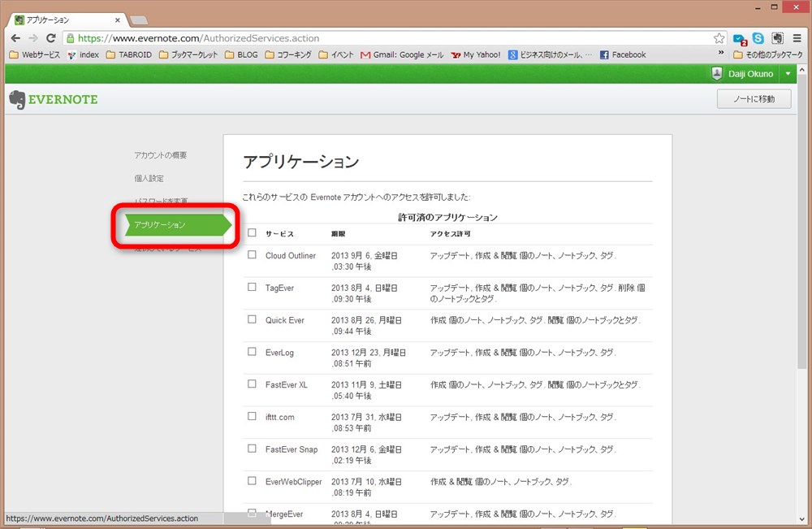The image size is (812, 529).
Task: Click the 期限 column header
Action: click(x=338, y=234)
